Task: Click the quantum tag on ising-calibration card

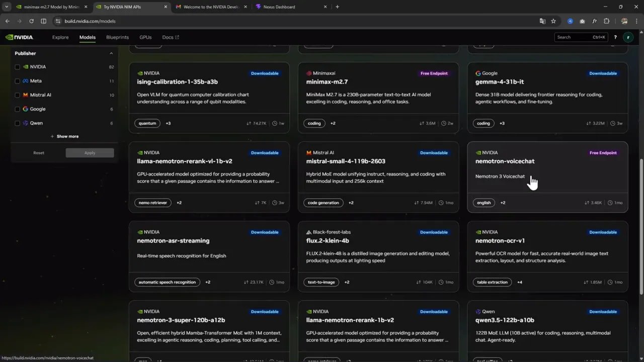Action: (147, 123)
